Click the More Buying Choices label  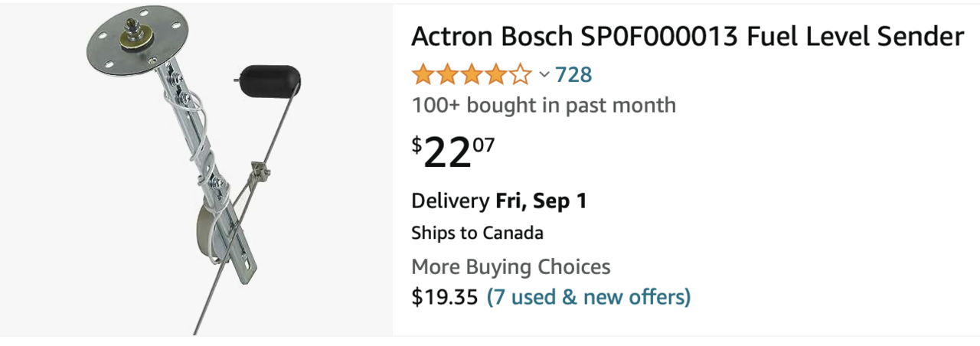[511, 267]
